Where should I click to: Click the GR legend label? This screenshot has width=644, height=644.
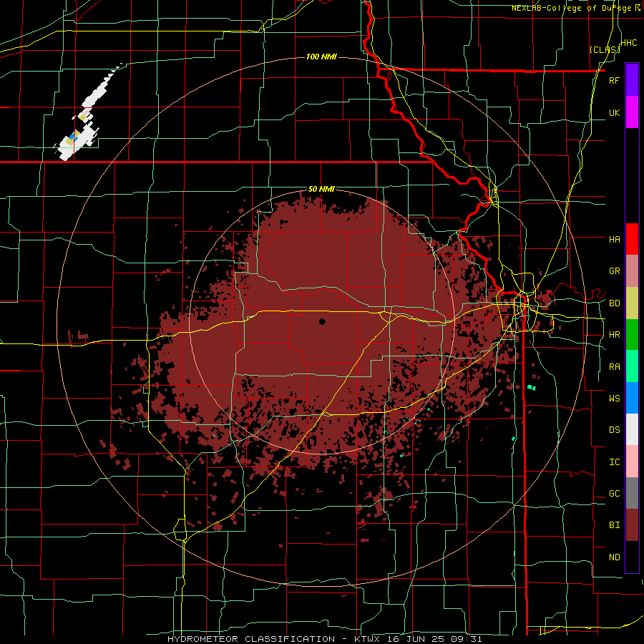coord(615,271)
